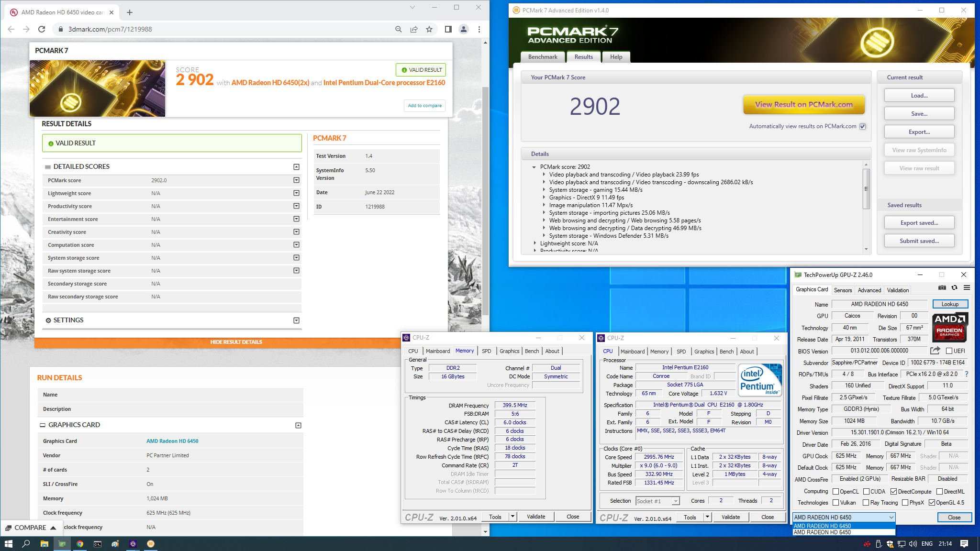Open the Tools dropdown arrow in CPU-Z CPU window

(707, 517)
